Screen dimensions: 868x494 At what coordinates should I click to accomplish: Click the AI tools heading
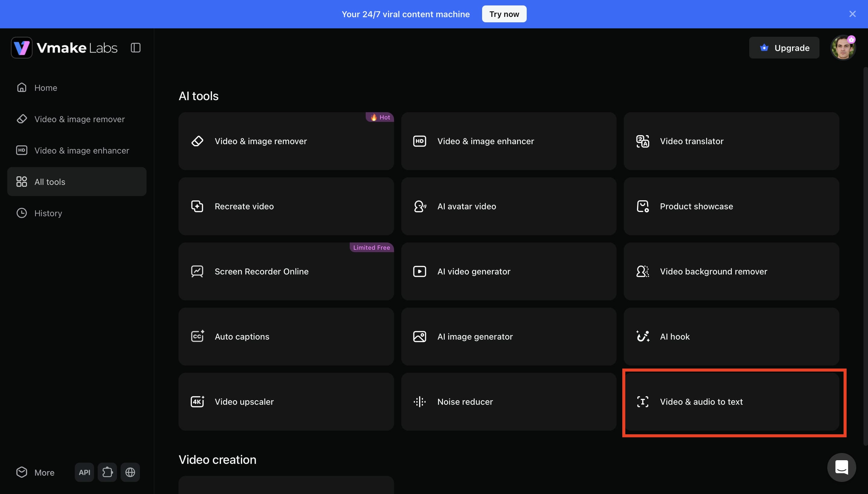(198, 96)
